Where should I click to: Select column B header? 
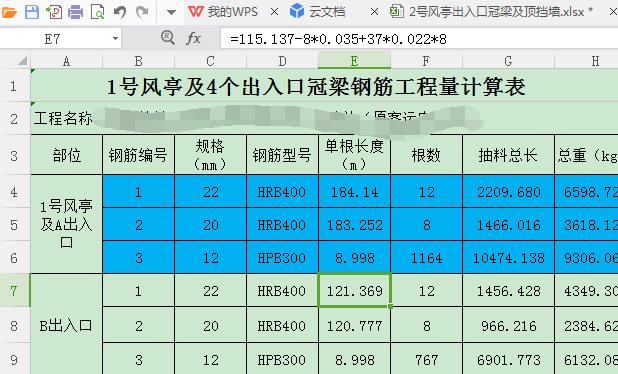click(138, 61)
